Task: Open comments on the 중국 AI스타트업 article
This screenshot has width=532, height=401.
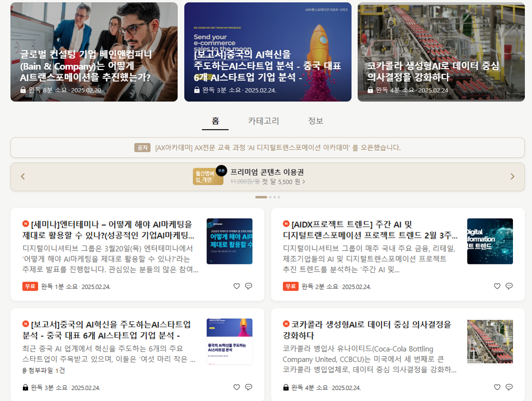Action: click(248, 387)
